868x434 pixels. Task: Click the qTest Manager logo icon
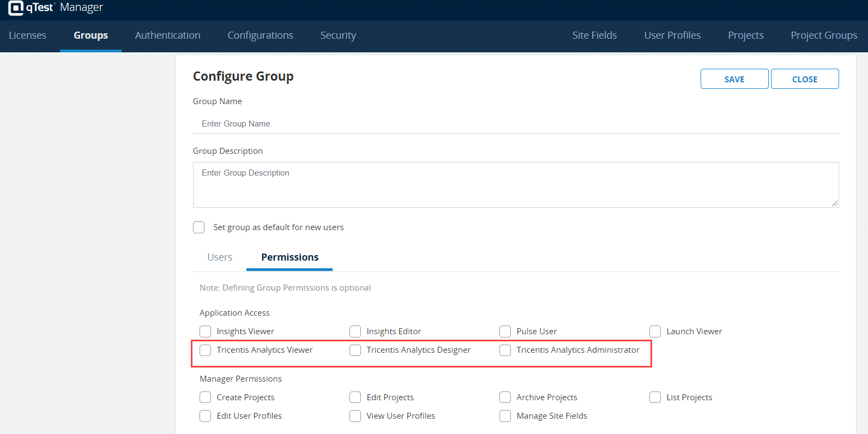point(16,8)
